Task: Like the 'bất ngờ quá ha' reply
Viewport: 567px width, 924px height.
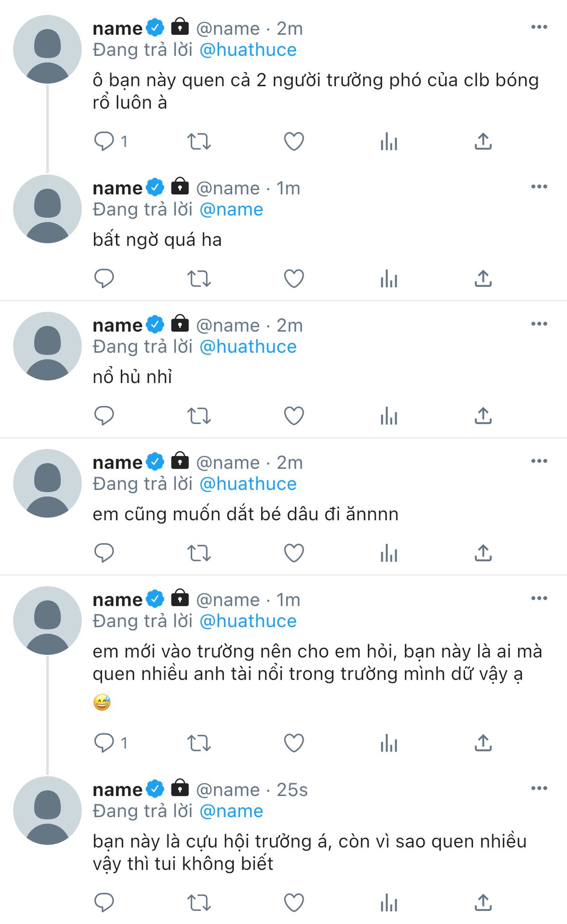Action: (x=294, y=279)
